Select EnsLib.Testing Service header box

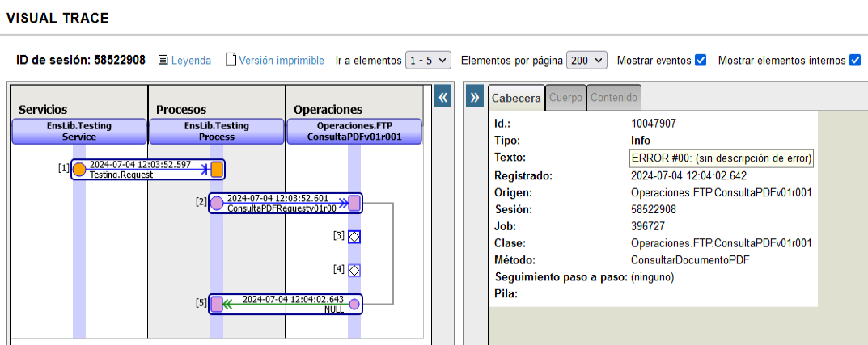pos(79,132)
